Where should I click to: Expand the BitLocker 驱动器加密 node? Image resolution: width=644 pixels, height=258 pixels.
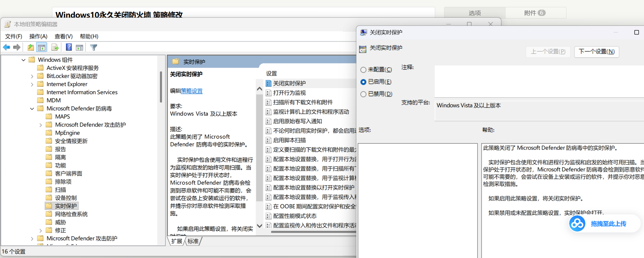[x=32, y=76]
